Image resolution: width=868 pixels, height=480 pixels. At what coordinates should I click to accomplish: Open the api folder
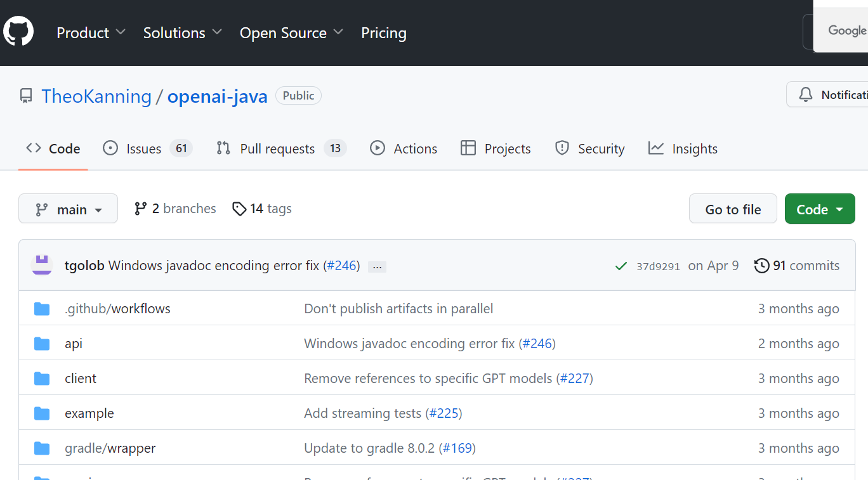pos(74,344)
